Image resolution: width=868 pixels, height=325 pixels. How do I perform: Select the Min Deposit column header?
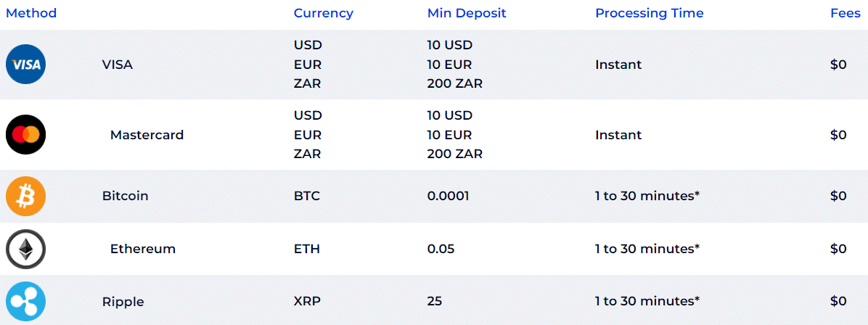click(x=467, y=13)
